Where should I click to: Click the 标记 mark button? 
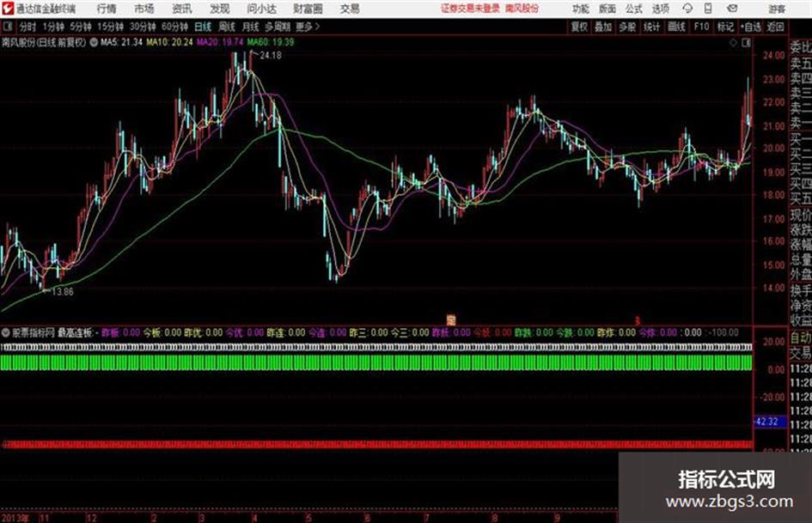coord(725,27)
